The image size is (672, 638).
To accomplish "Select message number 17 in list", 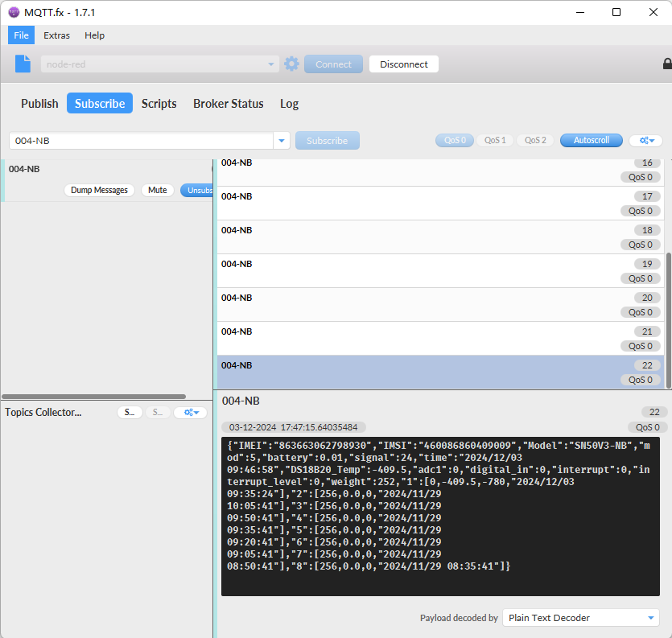I will (440, 203).
